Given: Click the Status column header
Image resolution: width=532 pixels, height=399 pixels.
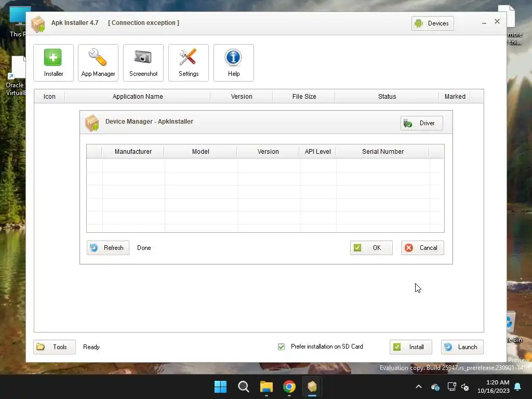Looking at the screenshot, I should pyautogui.click(x=387, y=96).
